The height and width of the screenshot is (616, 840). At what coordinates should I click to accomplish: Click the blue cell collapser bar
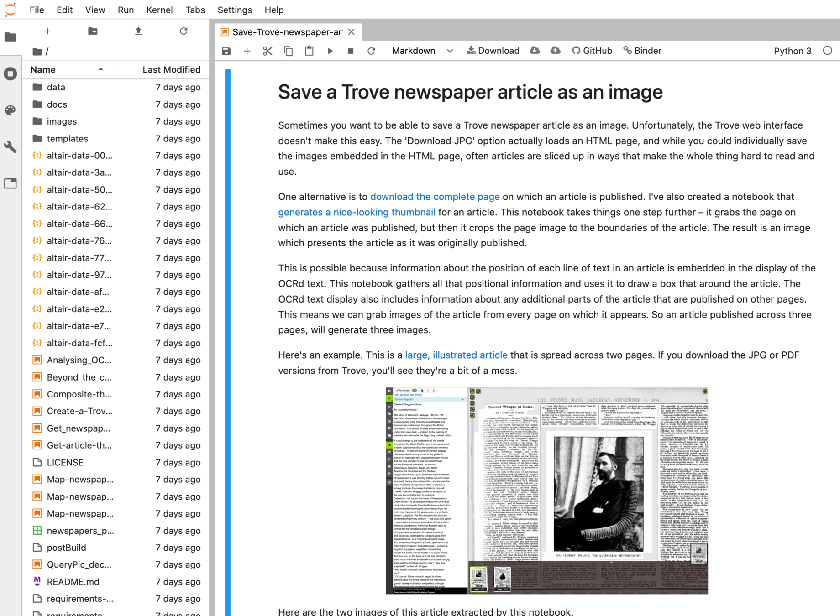pos(228,342)
